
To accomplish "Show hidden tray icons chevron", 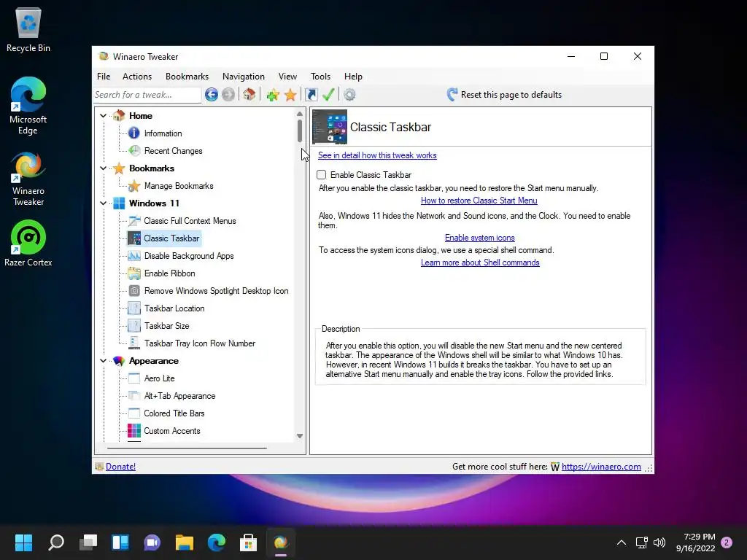I will (x=622, y=542).
